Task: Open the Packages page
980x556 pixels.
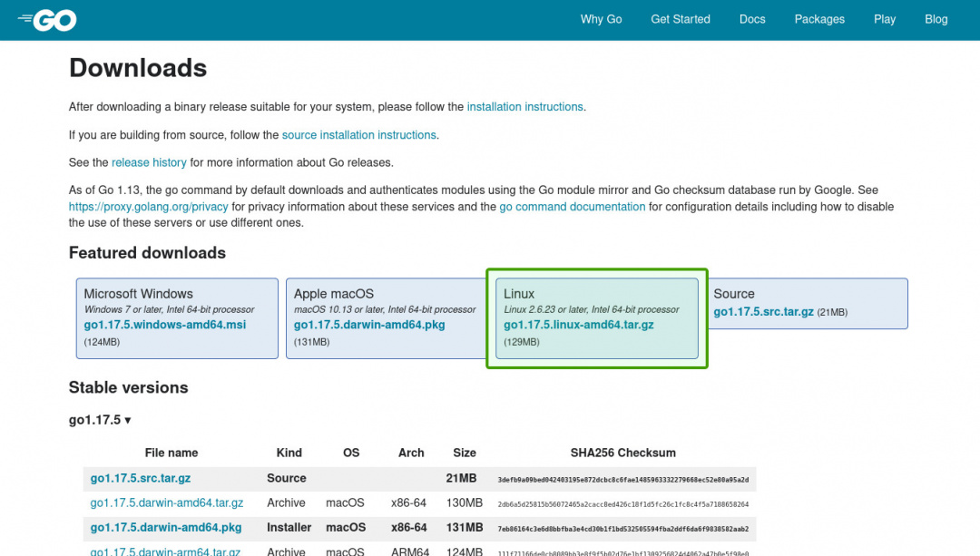Action: point(819,19)
